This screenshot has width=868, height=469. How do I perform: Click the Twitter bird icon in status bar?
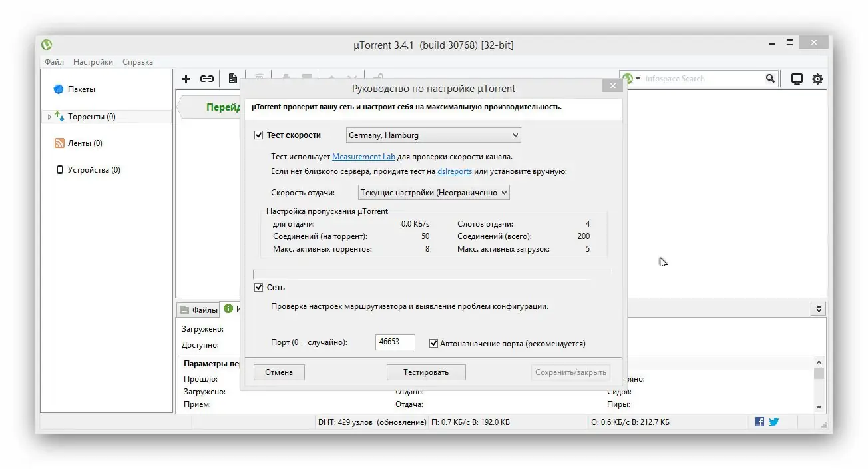[774, 422]
